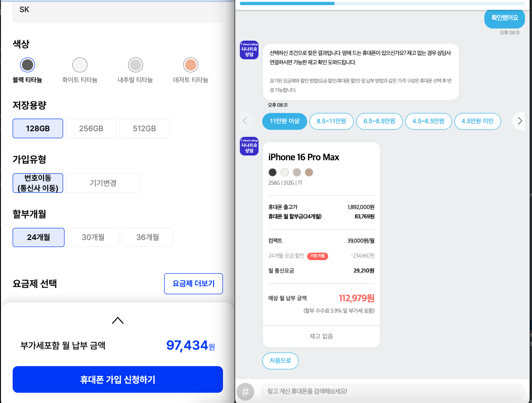Select the 8.5~11만원 price filter

pyautogui.click(x=331, y=121)
